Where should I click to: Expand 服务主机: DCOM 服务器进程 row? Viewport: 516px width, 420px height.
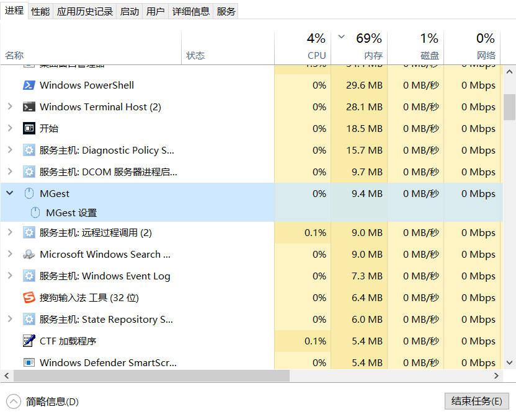coord(10,172)
